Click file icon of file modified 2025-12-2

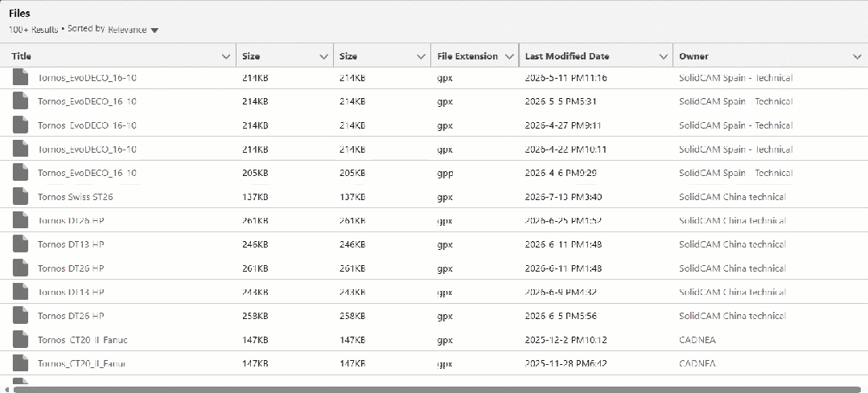pos(20,339)
